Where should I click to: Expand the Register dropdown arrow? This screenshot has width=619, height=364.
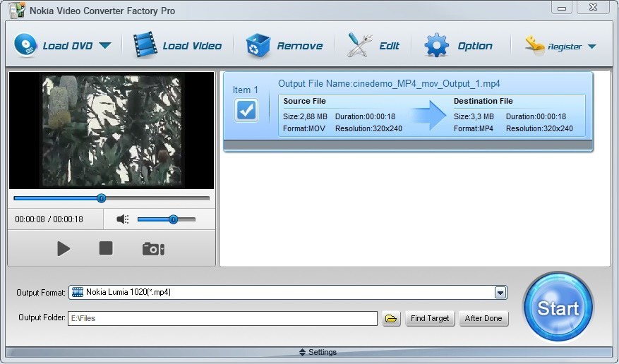point(591,47)
